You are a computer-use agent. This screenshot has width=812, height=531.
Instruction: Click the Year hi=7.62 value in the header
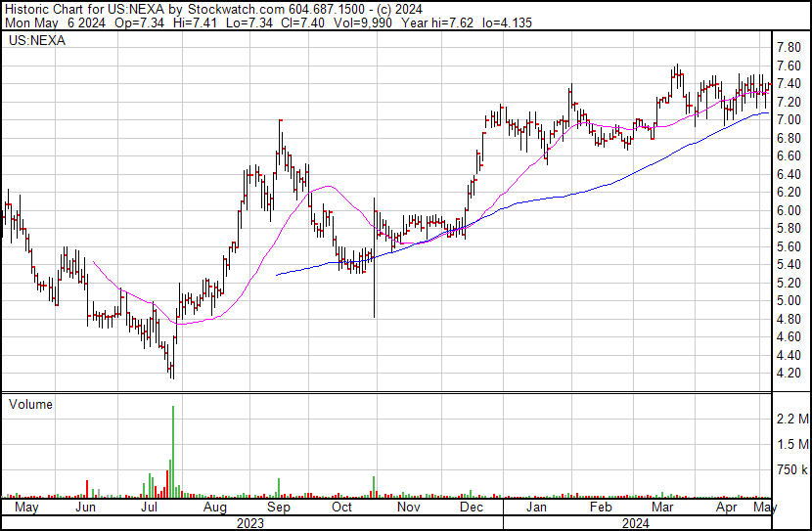(x=437, y=22)
